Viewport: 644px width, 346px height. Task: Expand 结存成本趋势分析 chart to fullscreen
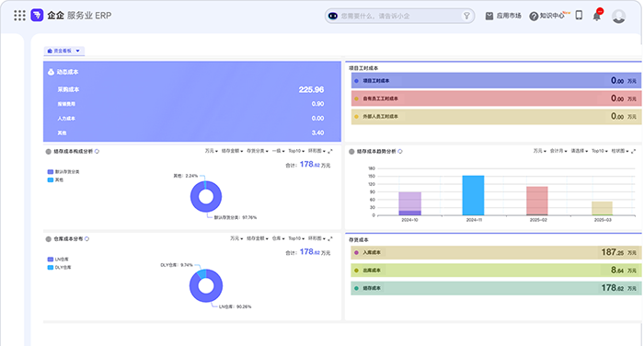tap(633, 151)
